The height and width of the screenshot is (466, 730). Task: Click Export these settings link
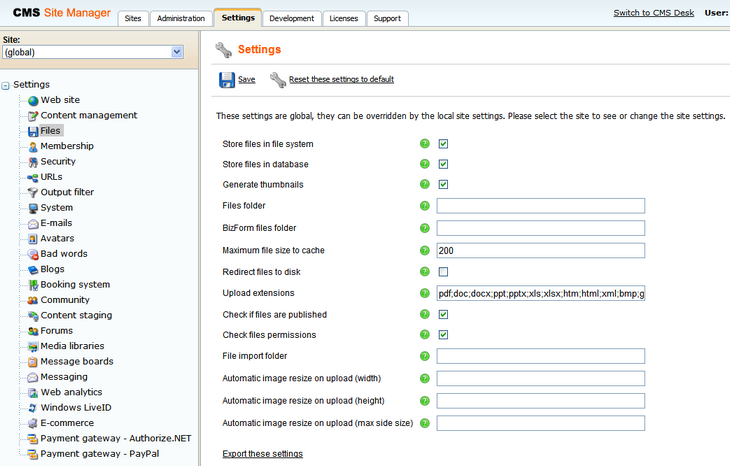pyautogui.click(x=262, y=454)
